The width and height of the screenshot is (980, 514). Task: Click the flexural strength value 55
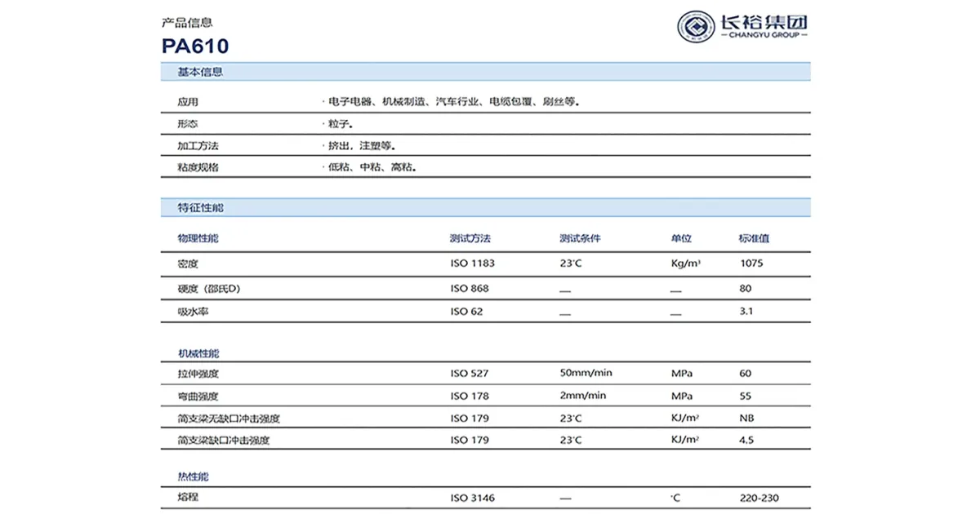coord(746,396)
